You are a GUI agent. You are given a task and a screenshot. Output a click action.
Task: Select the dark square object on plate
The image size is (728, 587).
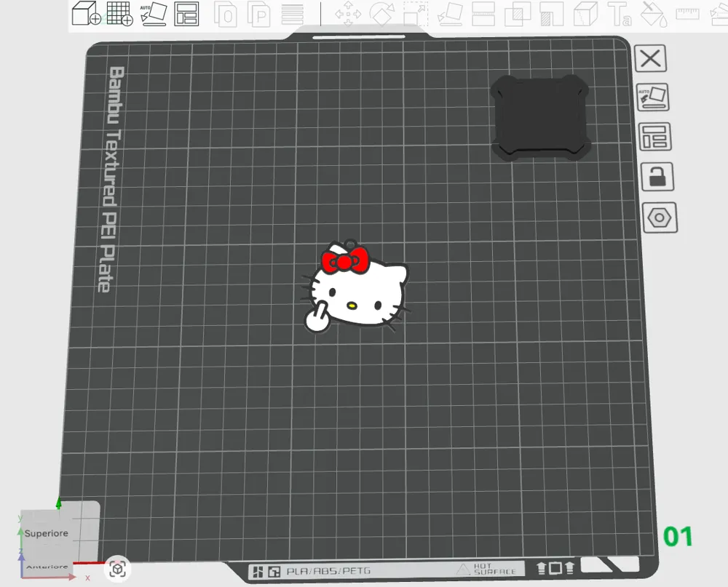(540, 118)
